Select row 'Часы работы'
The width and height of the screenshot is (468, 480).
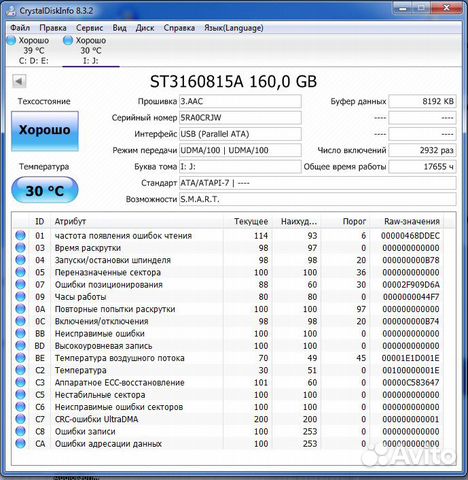[228, 297]
